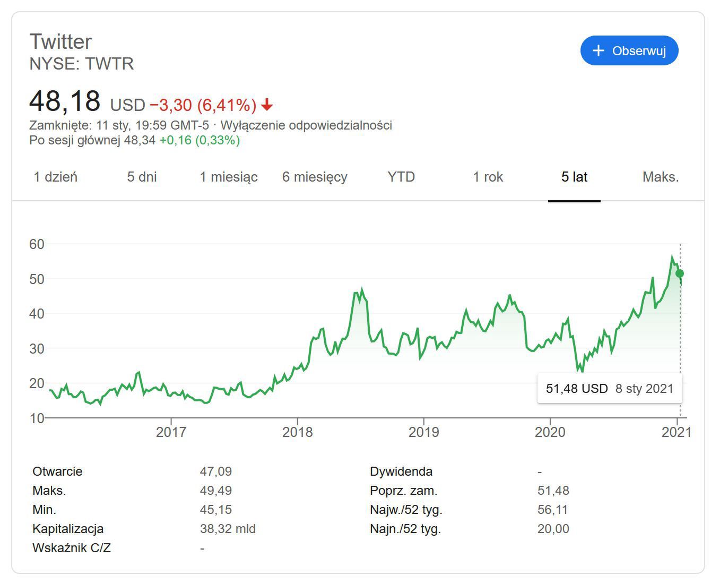The width and height of the screenshot is (728, 583).
Task: Show the '6 miesięcy' chart view
Action: (315, 177)
